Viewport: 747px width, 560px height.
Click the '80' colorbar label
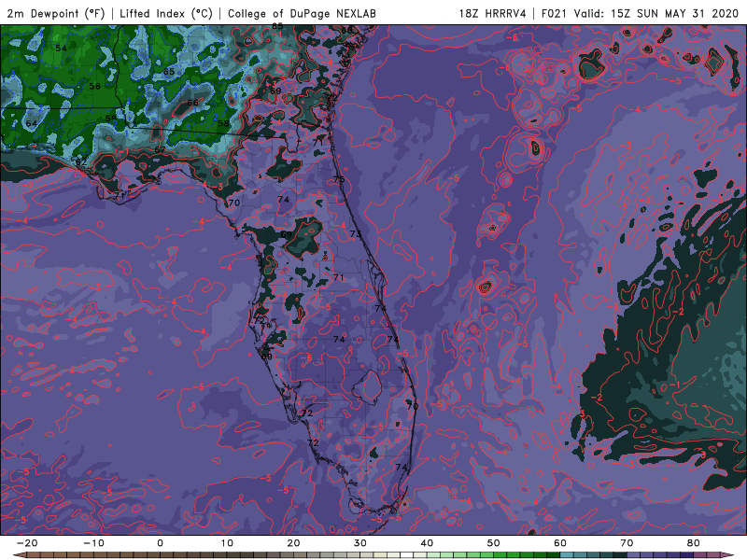pos(694,543)
